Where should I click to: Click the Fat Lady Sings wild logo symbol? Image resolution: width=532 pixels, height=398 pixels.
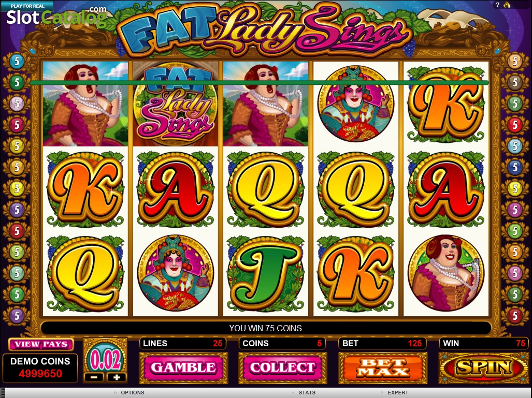coord(176,104)
